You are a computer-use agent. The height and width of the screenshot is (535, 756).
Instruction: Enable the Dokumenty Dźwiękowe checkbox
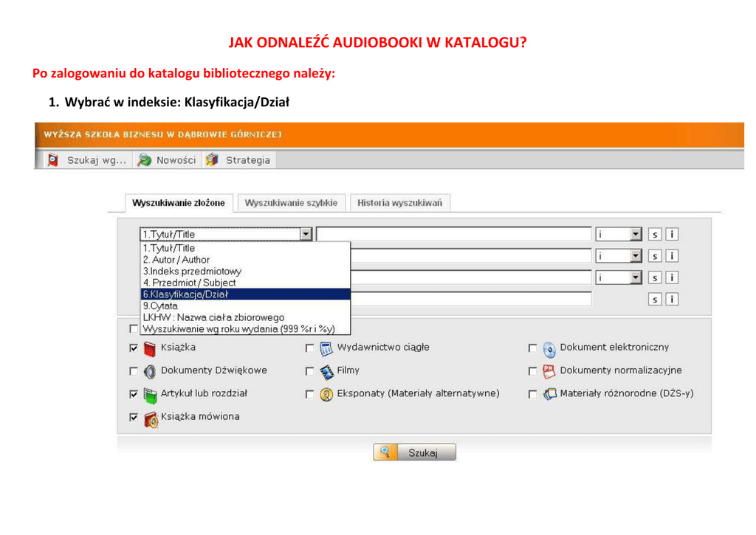[x=134, y=371]
